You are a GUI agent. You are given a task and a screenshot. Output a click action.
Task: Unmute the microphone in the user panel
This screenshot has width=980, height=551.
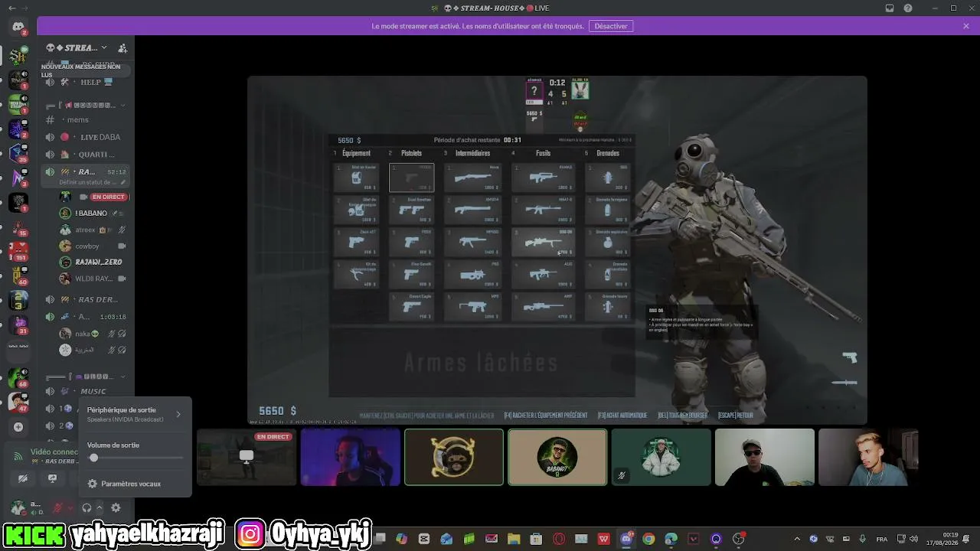click(x=57, y=507)
